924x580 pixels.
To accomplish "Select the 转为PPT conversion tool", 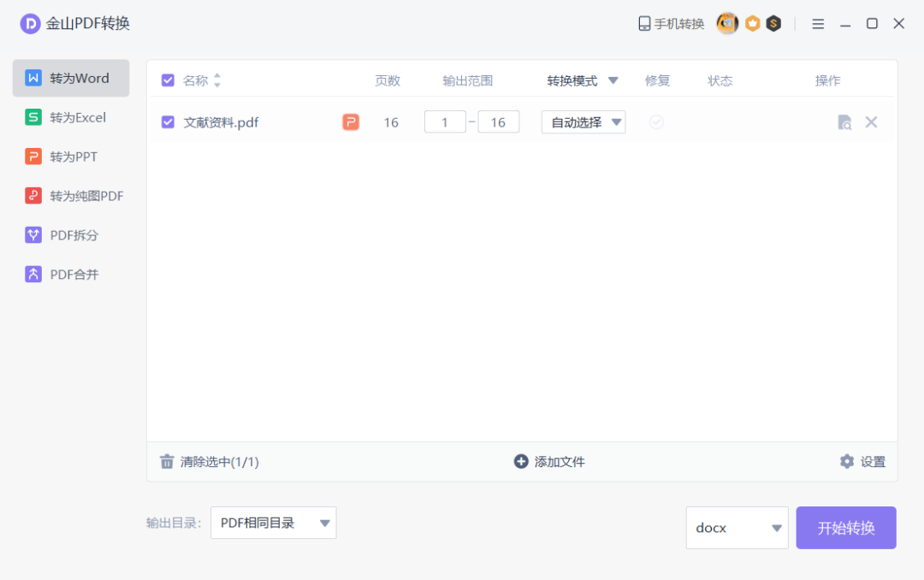I will click(70, 157).
